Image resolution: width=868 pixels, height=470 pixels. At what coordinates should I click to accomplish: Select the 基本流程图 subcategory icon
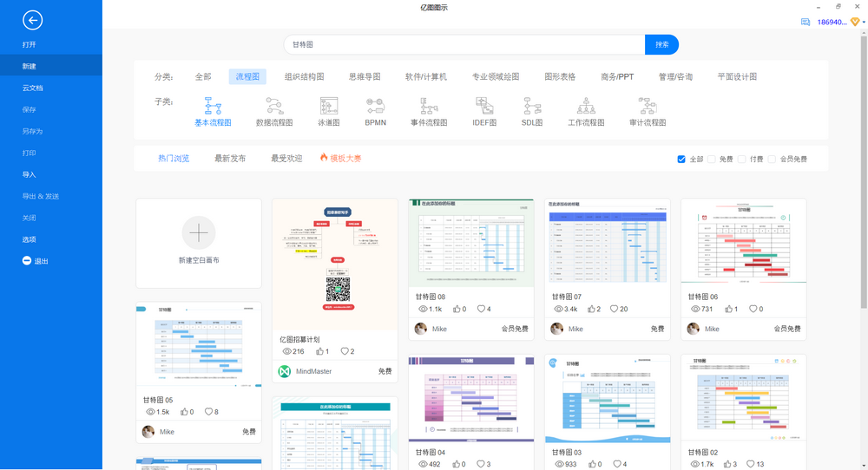pyautogui.click(x=213, y=107)
